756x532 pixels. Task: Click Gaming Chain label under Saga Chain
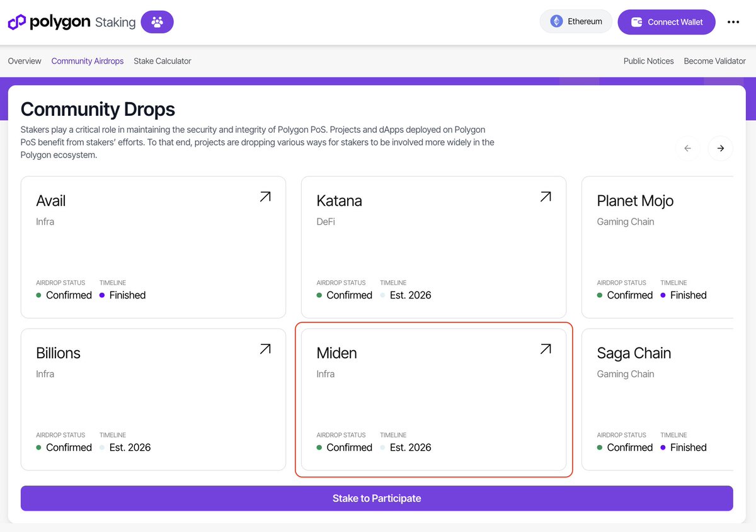pos(626,374)
